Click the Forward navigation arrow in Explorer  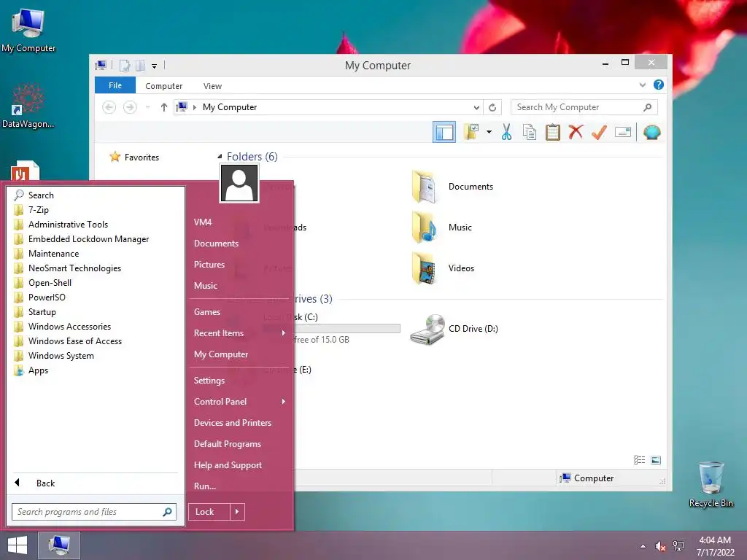click(130, 107)
